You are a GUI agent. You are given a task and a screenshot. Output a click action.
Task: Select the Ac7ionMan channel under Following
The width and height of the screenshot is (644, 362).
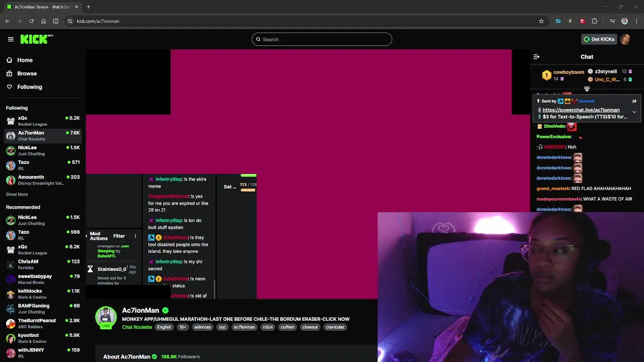click(43, 136)
